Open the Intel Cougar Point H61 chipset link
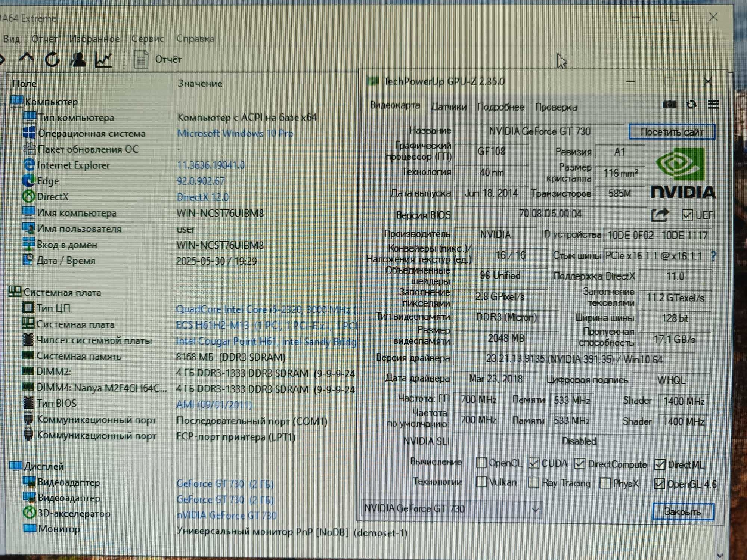This screenshot has width=747, height=560. click(266, 341)
